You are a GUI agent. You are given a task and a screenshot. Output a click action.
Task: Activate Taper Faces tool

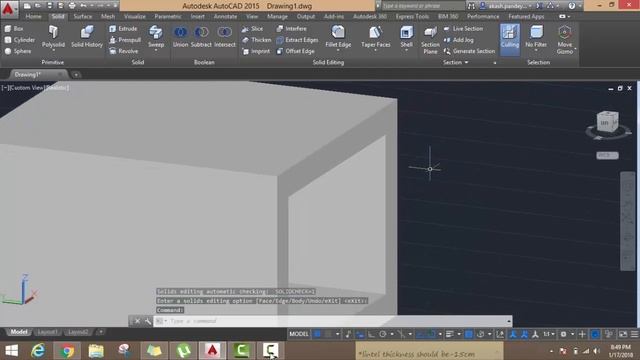coord(376,37)
